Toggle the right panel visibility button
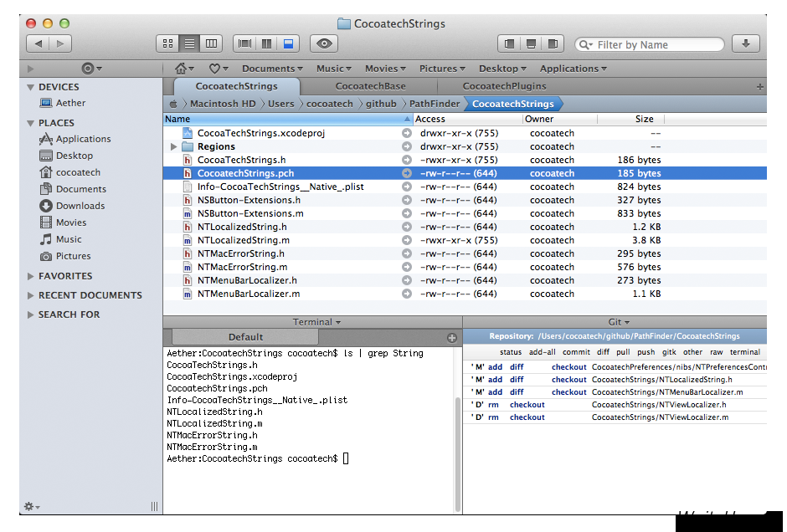 (553, 43)
